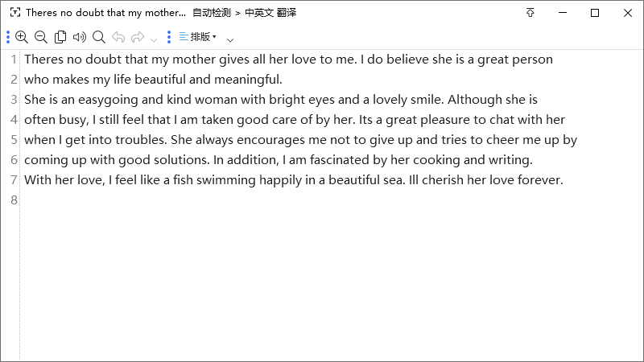Expand the small chevron after redo

point(154,39)
